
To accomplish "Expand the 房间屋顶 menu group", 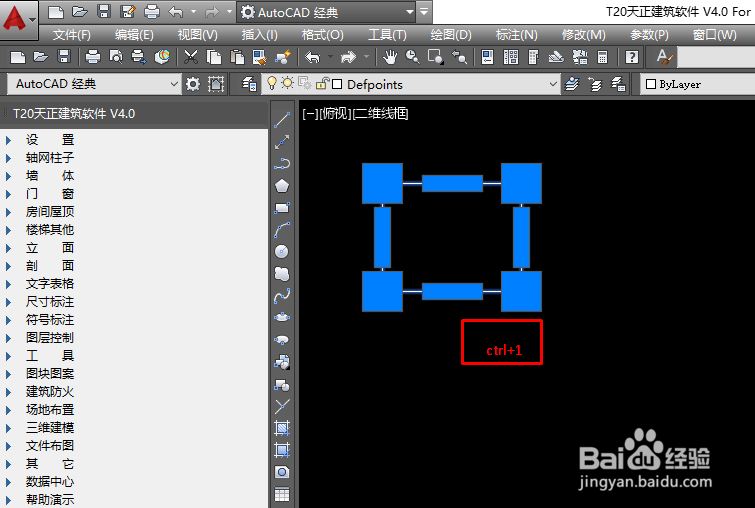I will click(8, 212).
